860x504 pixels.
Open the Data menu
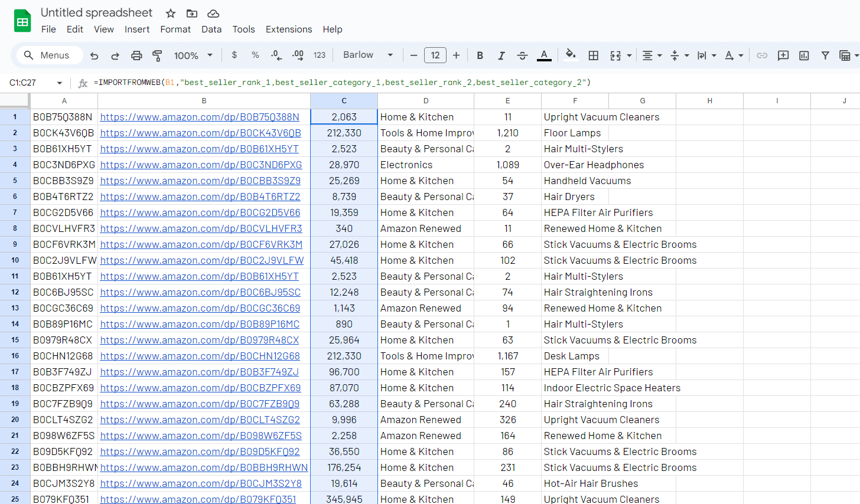(x=211, y=30)
